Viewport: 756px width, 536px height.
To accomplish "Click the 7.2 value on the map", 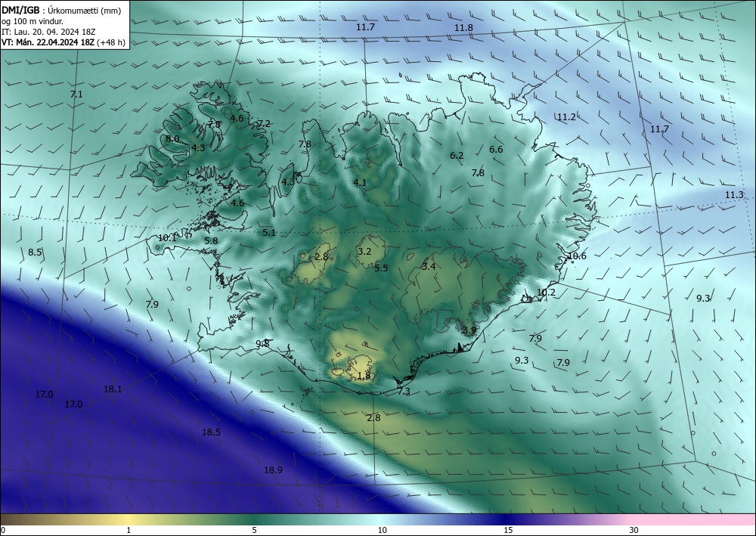I will [264, 124].
